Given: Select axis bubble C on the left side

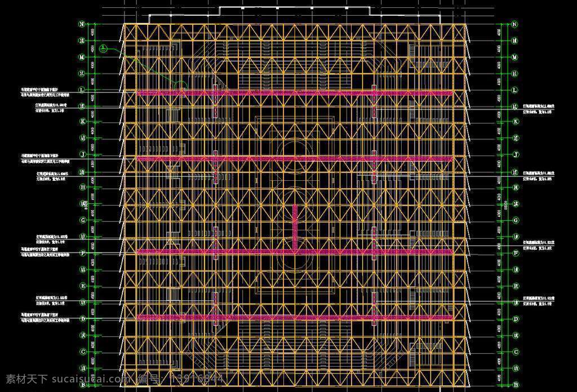Looking at the screenshot, I should 83,351.
